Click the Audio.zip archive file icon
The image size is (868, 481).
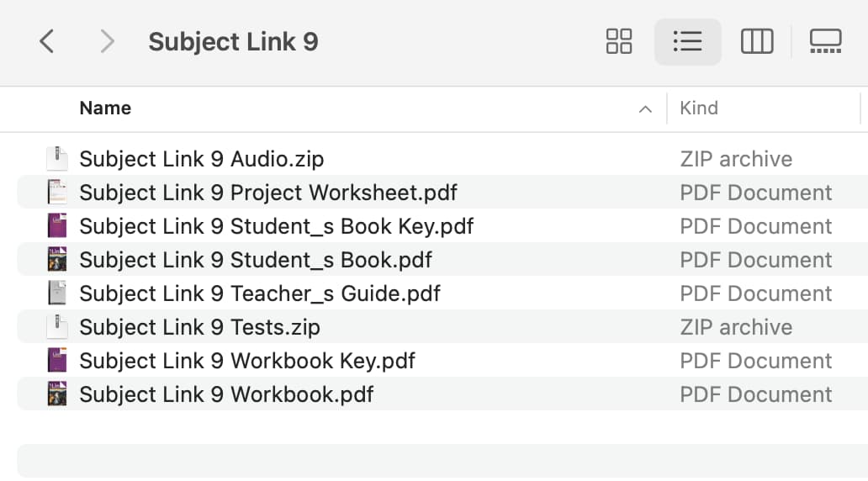pyautogui.click(x=56, y=159)
